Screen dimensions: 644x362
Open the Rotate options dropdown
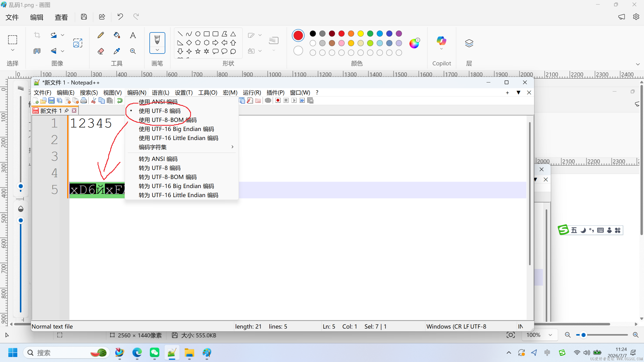63,35
